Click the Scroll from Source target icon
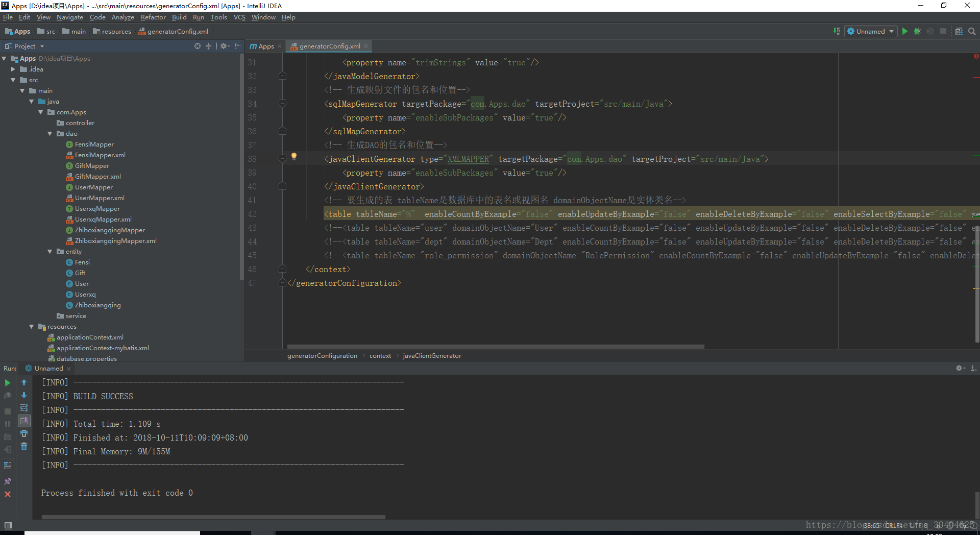The image size is (980, 535). (x=198, y=46)
